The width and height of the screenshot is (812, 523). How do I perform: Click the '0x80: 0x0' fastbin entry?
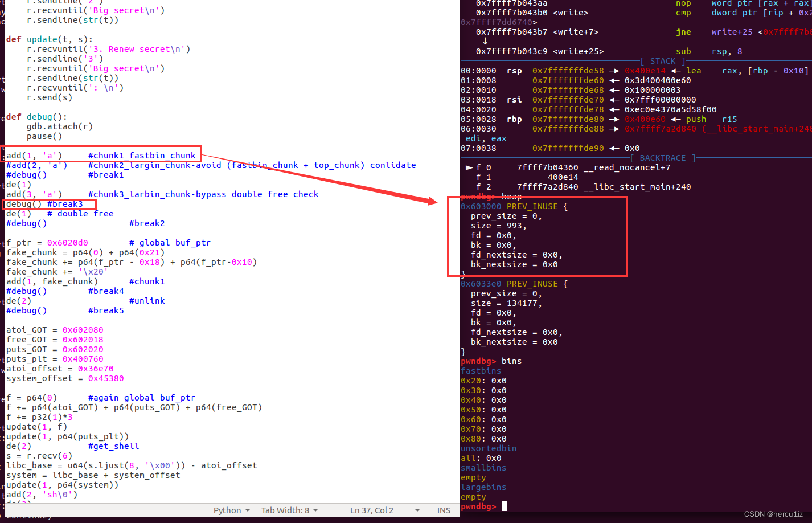(x=483, y=439)
